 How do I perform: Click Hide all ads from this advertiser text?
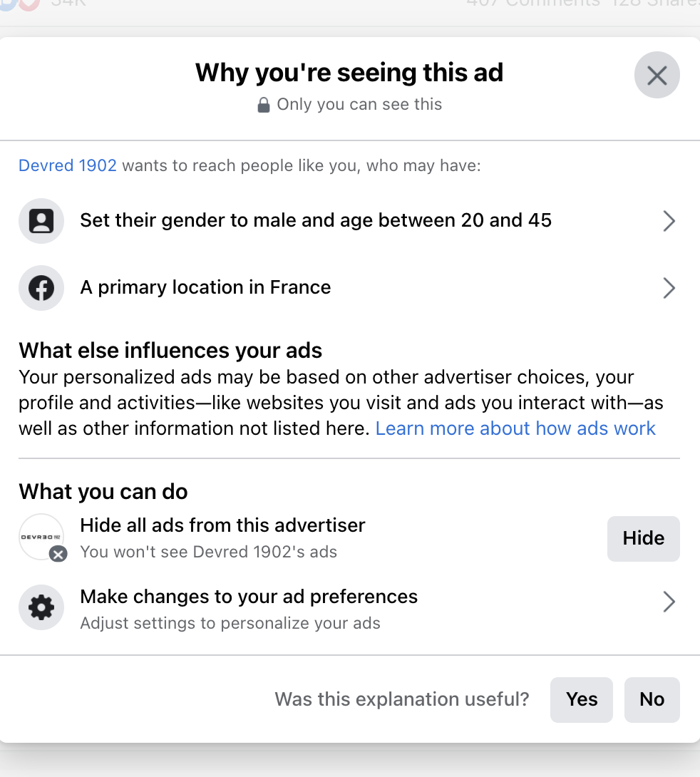[222, 525]
